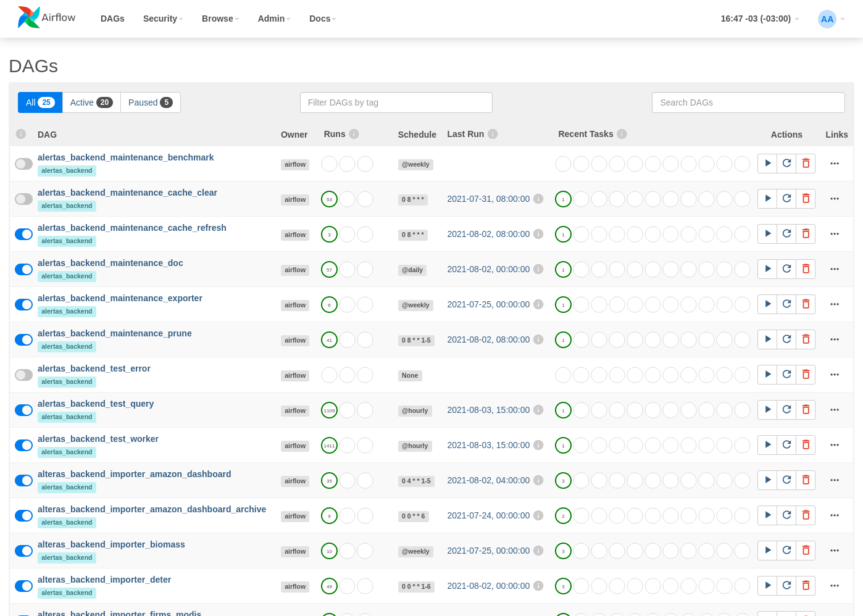Show Active 20 DAGs tab
The width and height of the screenshot is (863, 616).
pyautogui.click(x=91, y=102)
